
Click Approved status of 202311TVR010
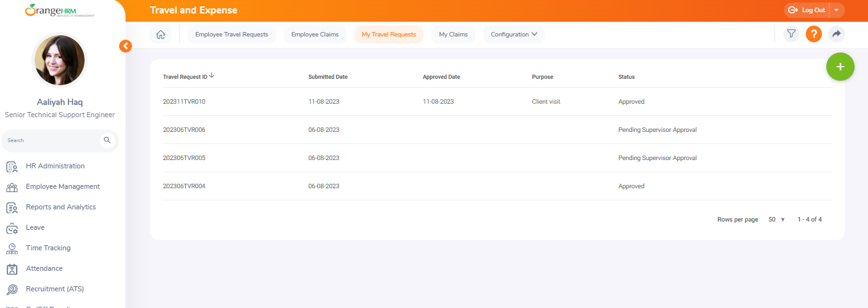coord(631,102)
